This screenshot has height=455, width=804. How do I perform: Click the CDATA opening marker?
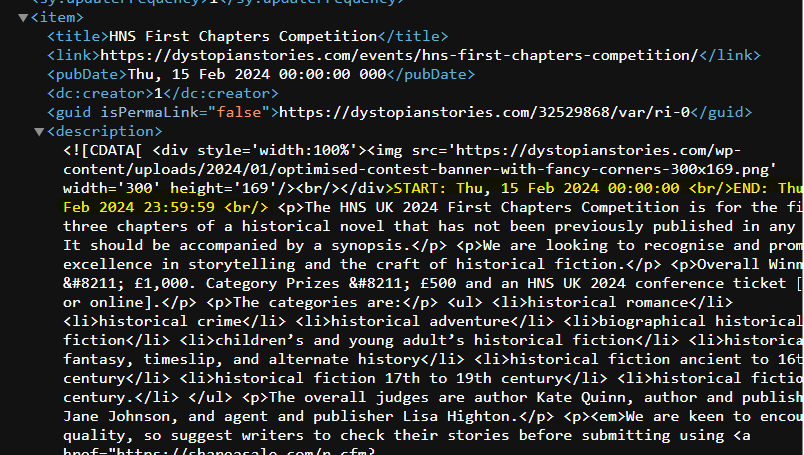pos(103,150)
